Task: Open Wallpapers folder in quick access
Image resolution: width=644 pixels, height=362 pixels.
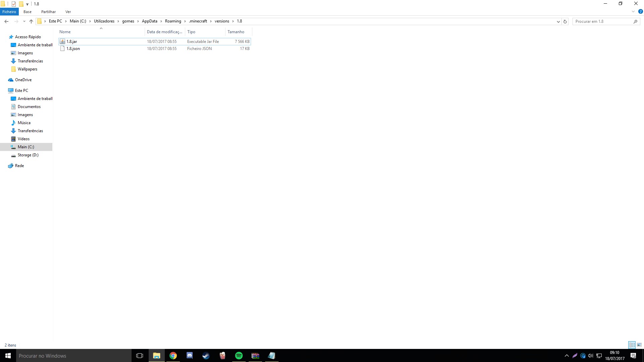Action: tap(28, 69)
